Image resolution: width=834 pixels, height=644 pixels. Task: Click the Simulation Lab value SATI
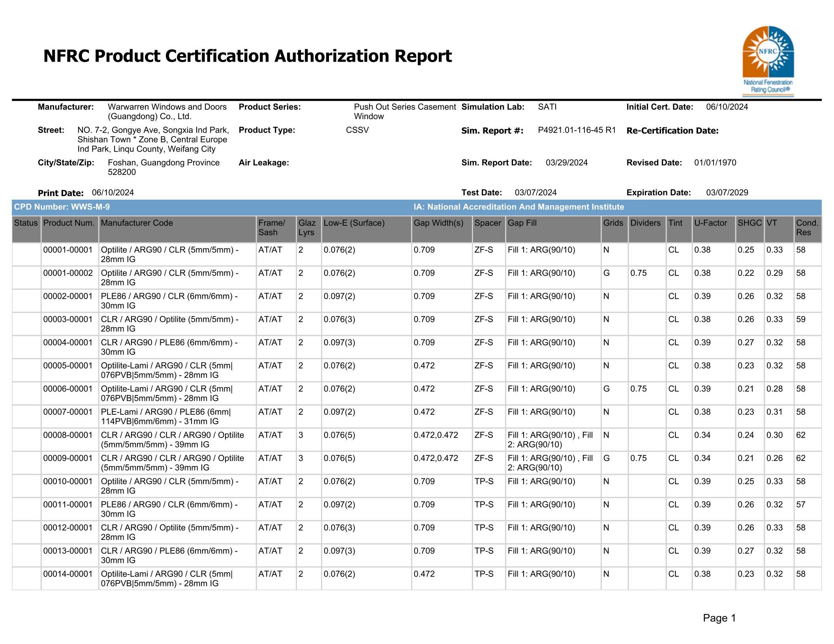click(x=547, y=107)
